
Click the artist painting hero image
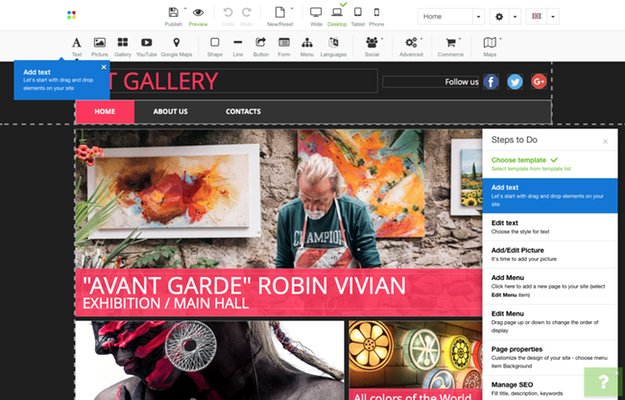279,198
